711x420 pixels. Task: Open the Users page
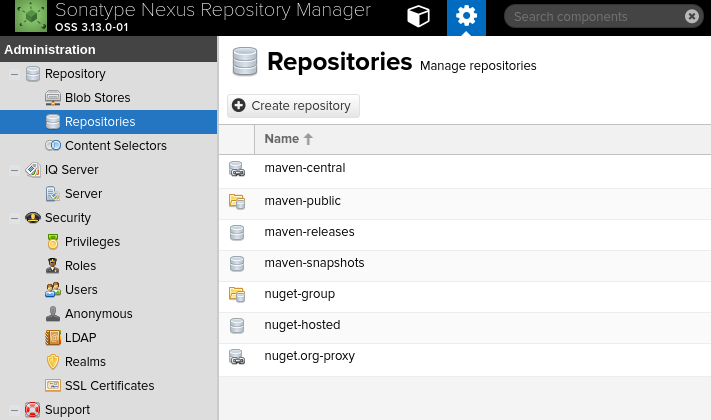[81, 290]
